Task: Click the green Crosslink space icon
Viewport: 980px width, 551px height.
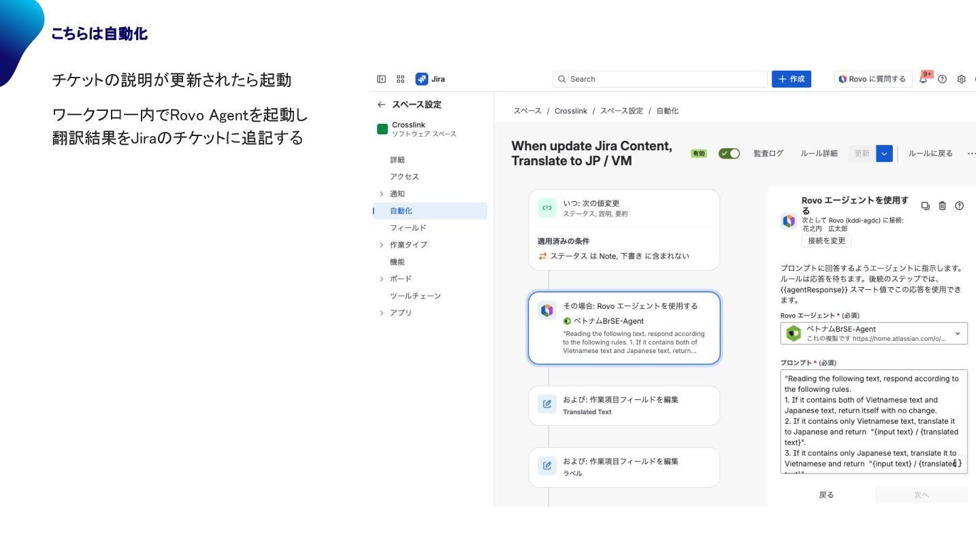Action: 382,129
